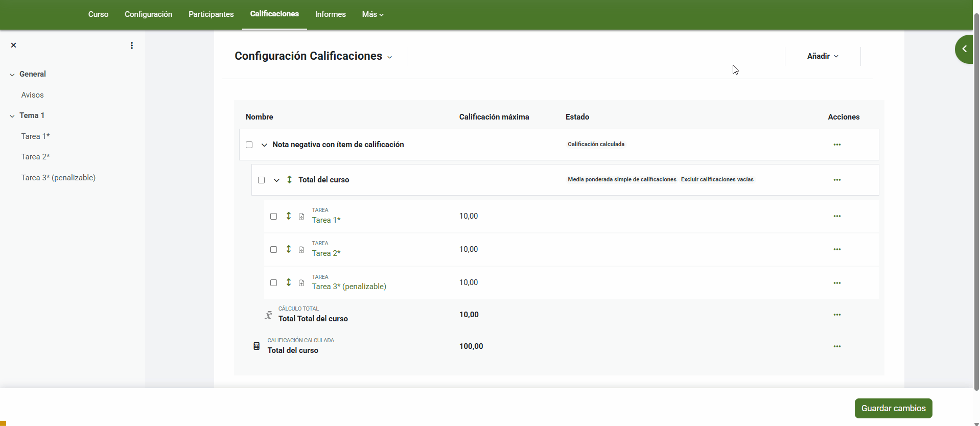Select the Nota negativa category checkbox

click(249, 145)
